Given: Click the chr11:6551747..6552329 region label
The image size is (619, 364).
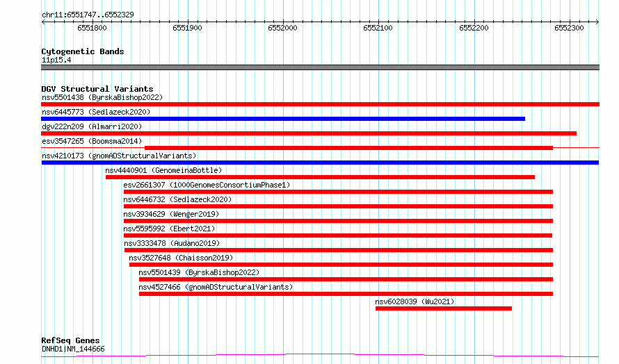Looking at the screenshot, I should (x=88, y=15).
